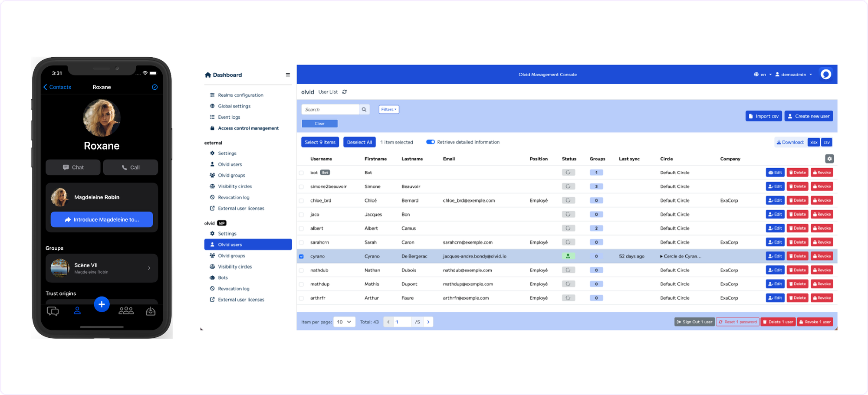Check the nathdub row checkbox
The height and width of the screenshot is (395, 868).
click(302, 271)
